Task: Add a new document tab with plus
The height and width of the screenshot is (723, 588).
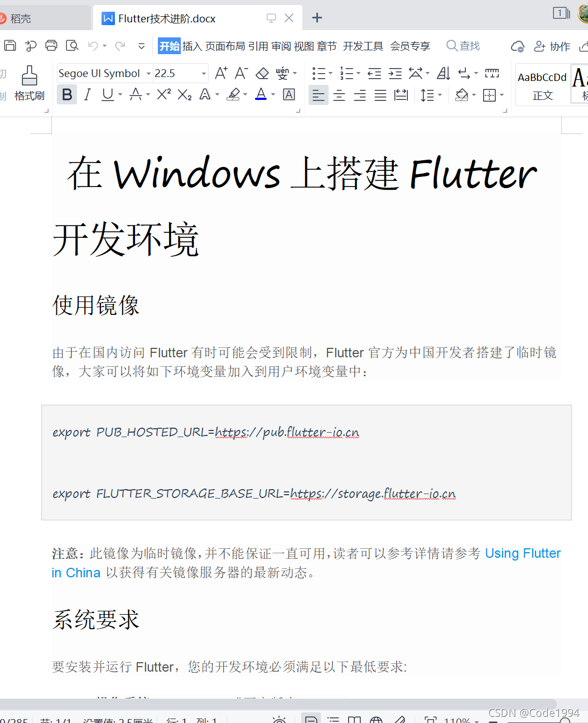Action: tap(317, 18)
